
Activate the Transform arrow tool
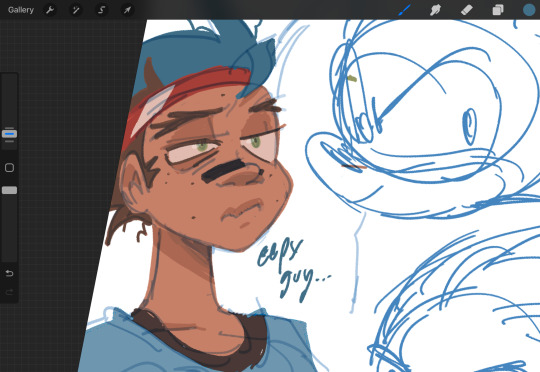[127, 10]
